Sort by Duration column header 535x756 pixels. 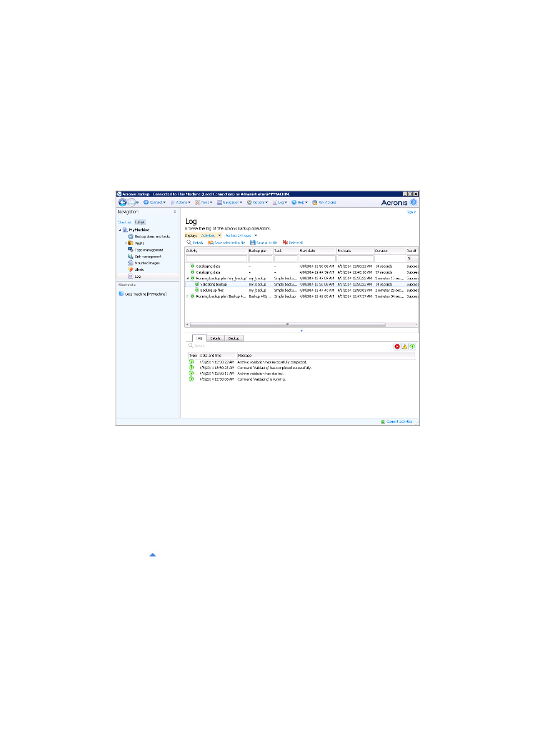click(390, 251)
